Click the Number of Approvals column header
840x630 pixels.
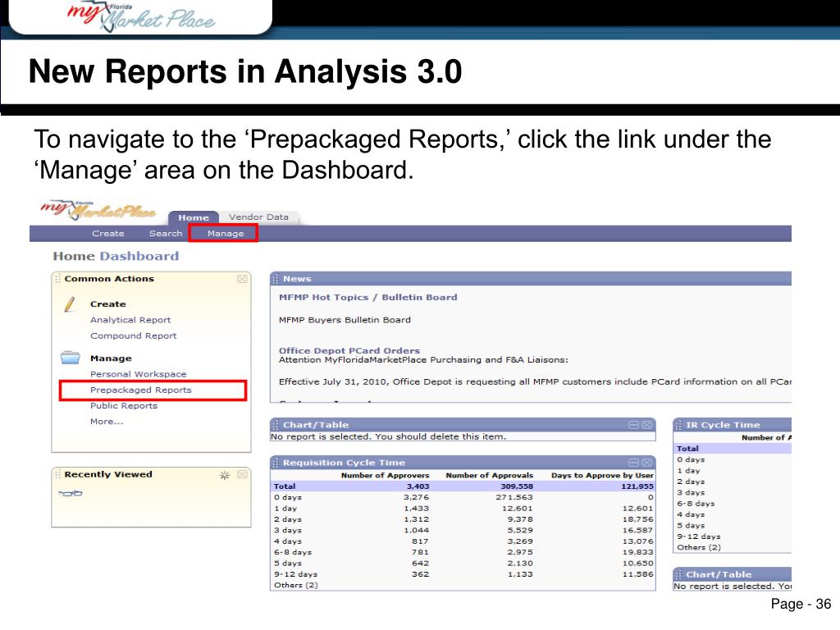490,475
